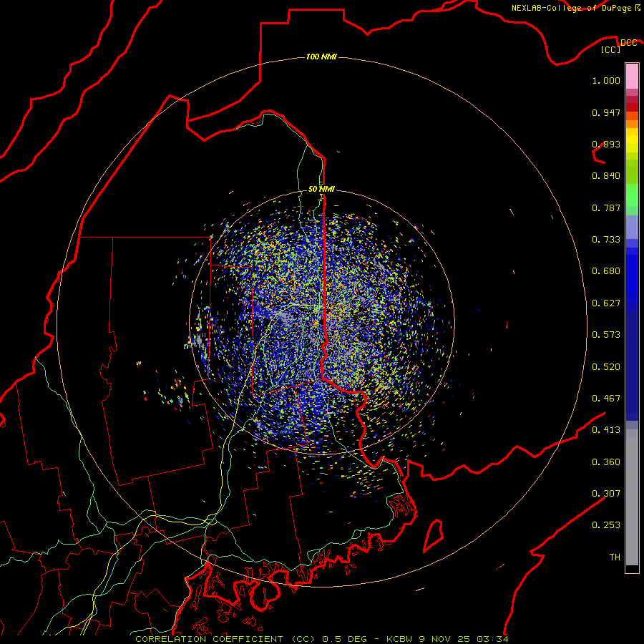Click the 0.627 scale value
Image resolution: width=644 pixels, height=644 pixels.
pos(606,303)
